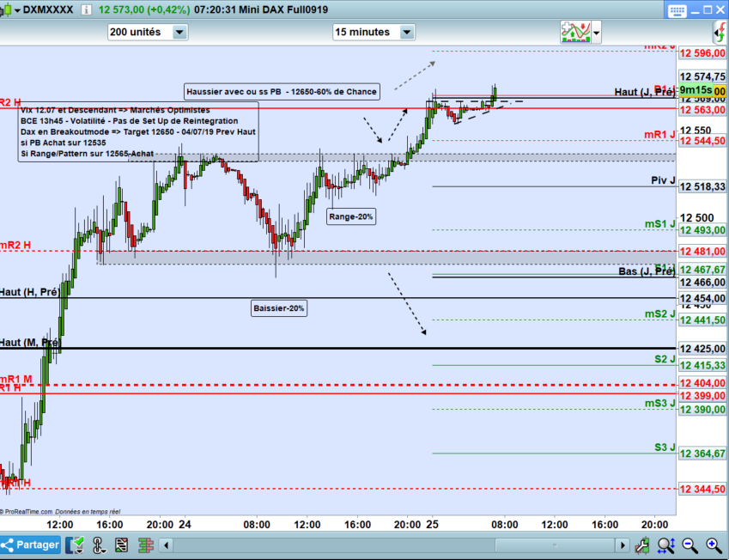Click the current price tag 12 574,75
This screenshot has width=729, height=560.
click(702, 76)
